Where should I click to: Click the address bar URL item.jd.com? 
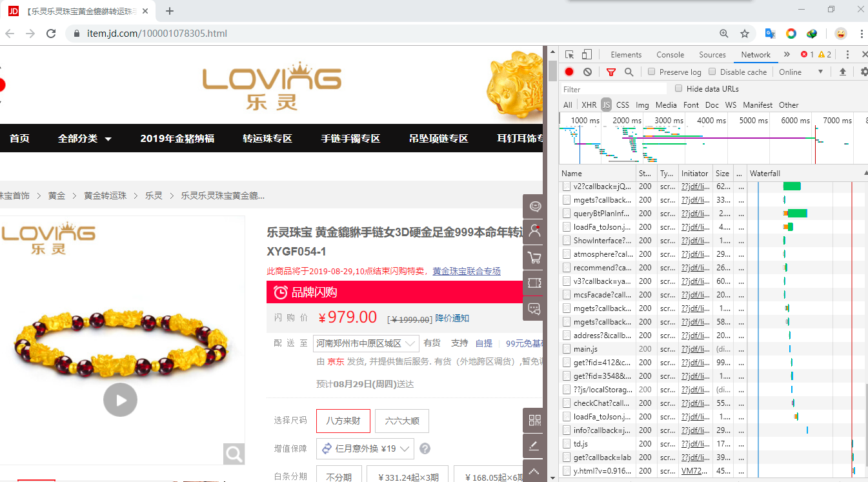click(157, 34)
